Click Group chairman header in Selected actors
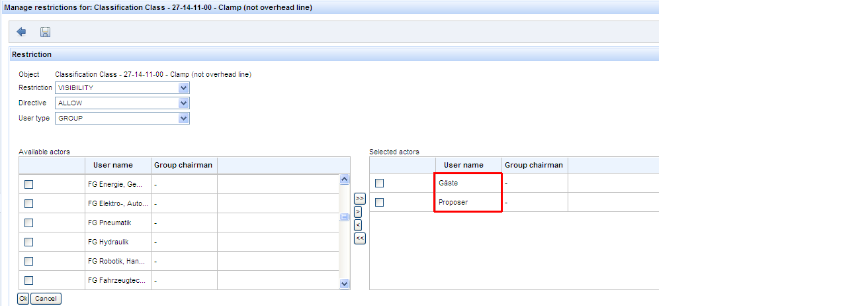Screen dimensions: 868x306 tap(534, 165)
